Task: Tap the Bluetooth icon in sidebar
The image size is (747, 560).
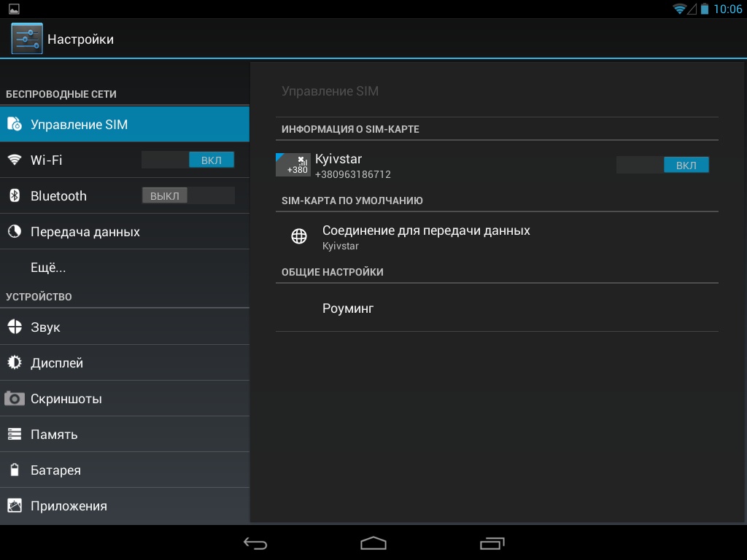Action: click(15, 195)
